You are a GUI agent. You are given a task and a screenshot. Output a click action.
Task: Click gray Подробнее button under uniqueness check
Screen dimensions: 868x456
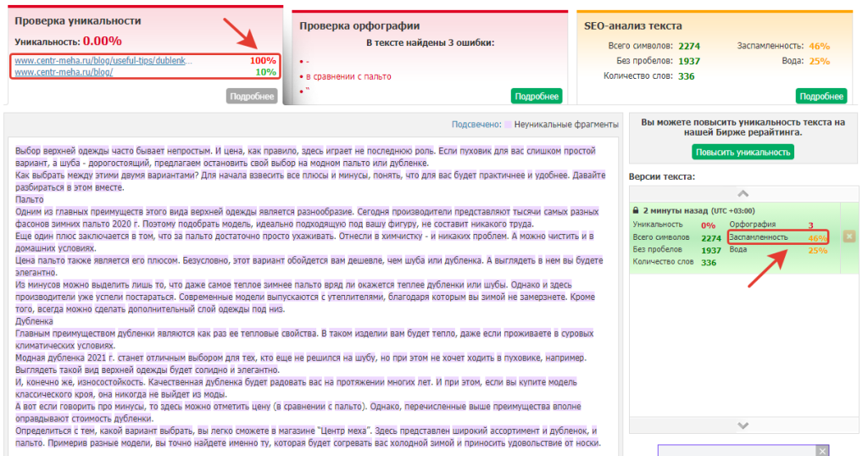click(x=252, y=96)
